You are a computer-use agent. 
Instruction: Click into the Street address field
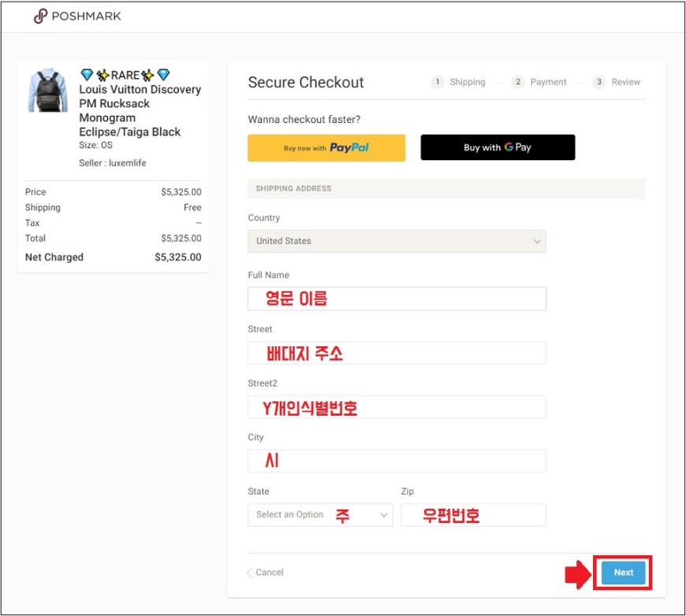397,353
